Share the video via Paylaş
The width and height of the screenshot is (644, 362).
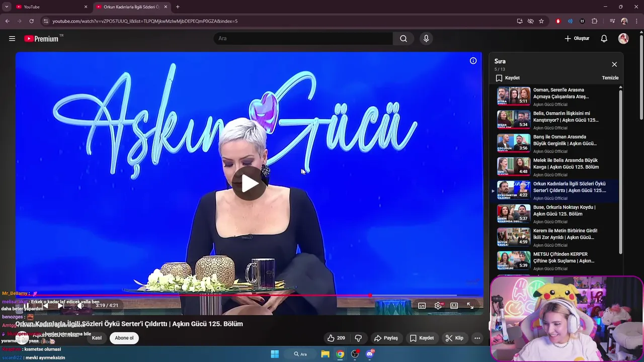click(386, 338)
